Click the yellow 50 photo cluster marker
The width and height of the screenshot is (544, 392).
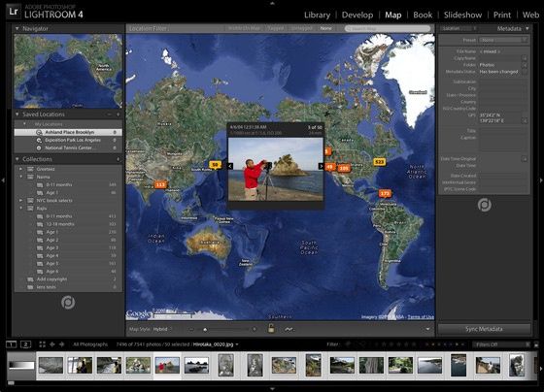(215, 165)
